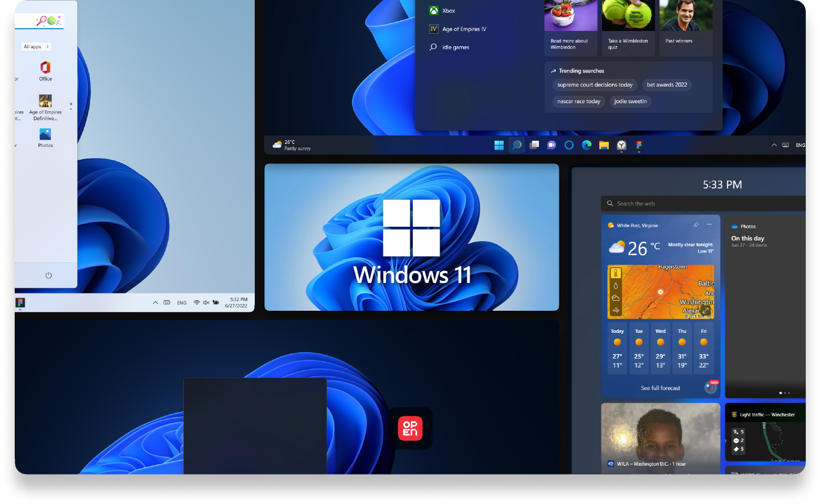This screenshot has width=821, height=504.
Task: Open Photos 'On this day' widget
Action: [766, 306]
